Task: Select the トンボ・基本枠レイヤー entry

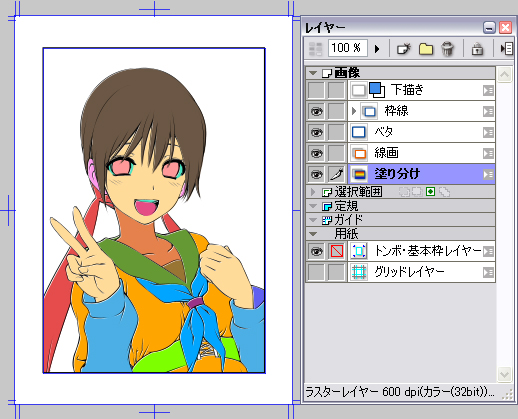Action: [x=421, y=251]
